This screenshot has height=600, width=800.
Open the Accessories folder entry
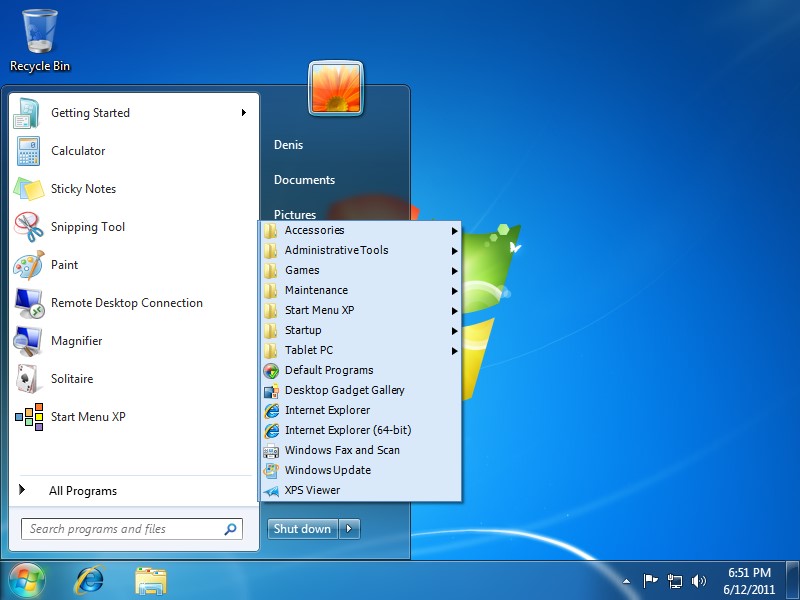coord(361,231)
